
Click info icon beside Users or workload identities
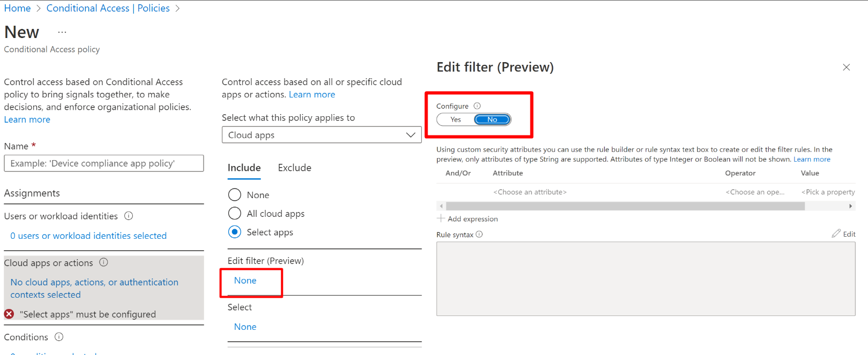(x=129, y=216)
